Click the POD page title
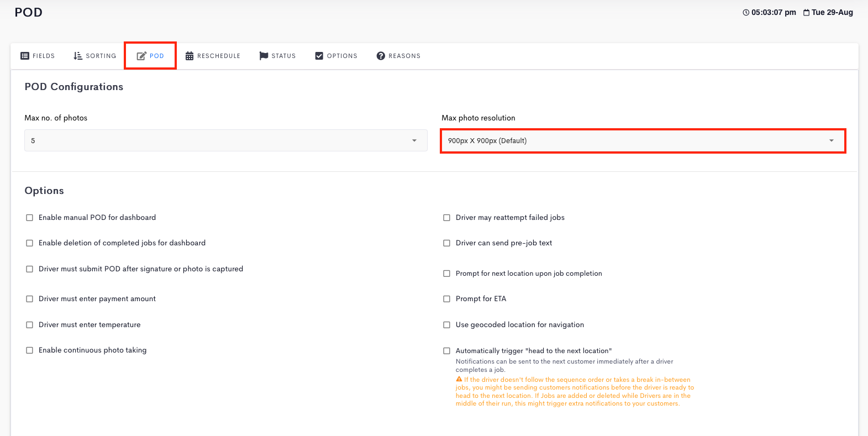Viewport: 868px width, 436px height. point(29,12)
